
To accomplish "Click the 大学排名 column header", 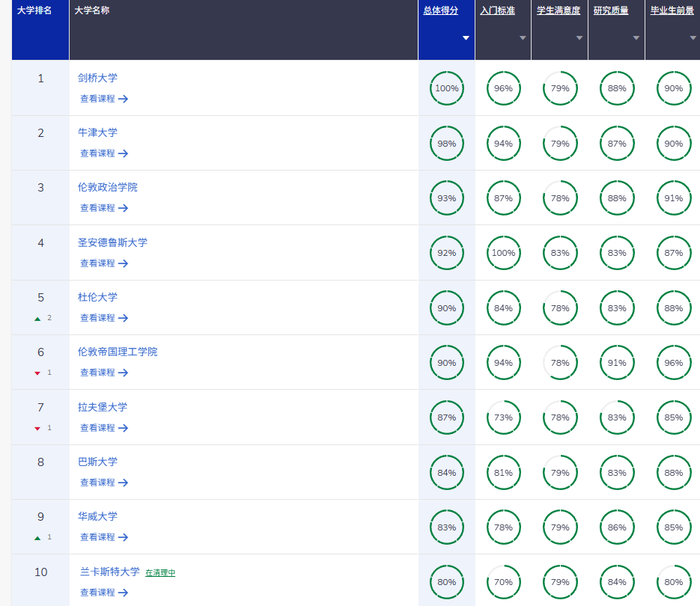I will point(34,11).
